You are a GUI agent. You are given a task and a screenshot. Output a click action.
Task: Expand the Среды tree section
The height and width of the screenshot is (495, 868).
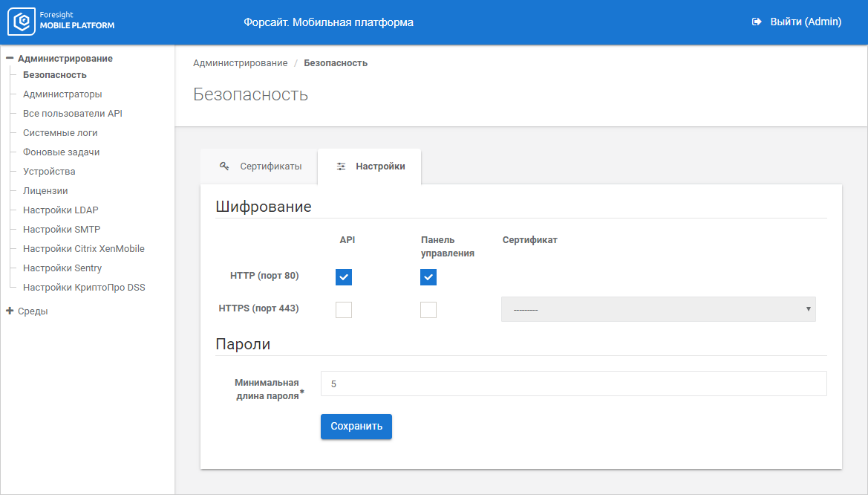[10, 311]
